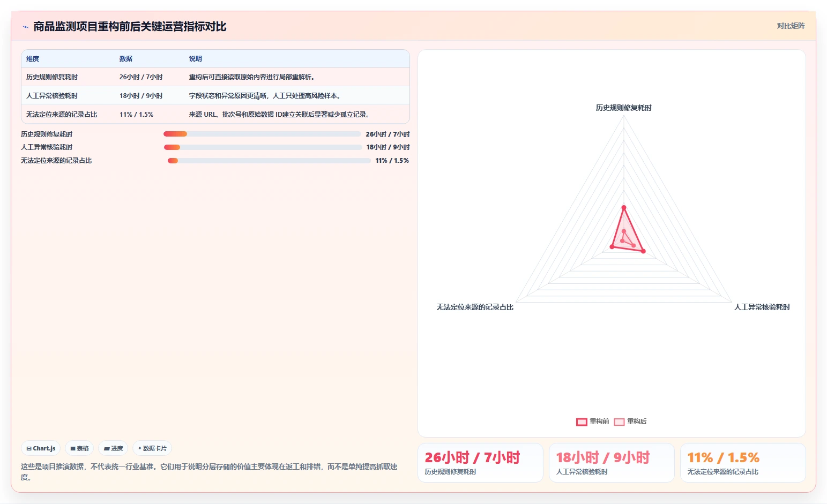Image resolution: width=827 pixels, height=504 pixels.
Task: Click the 人工异常核验耗时 progress bar
Action: pos(263,147)
